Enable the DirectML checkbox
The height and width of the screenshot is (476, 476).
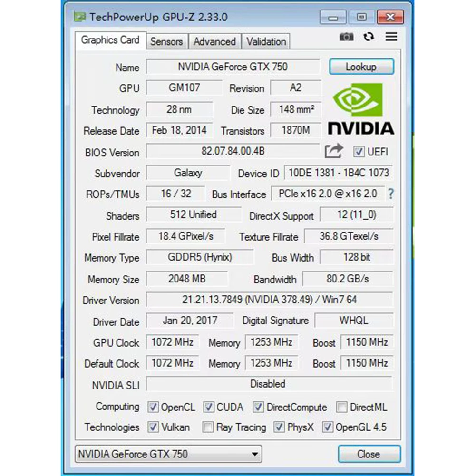coord(341,407)
